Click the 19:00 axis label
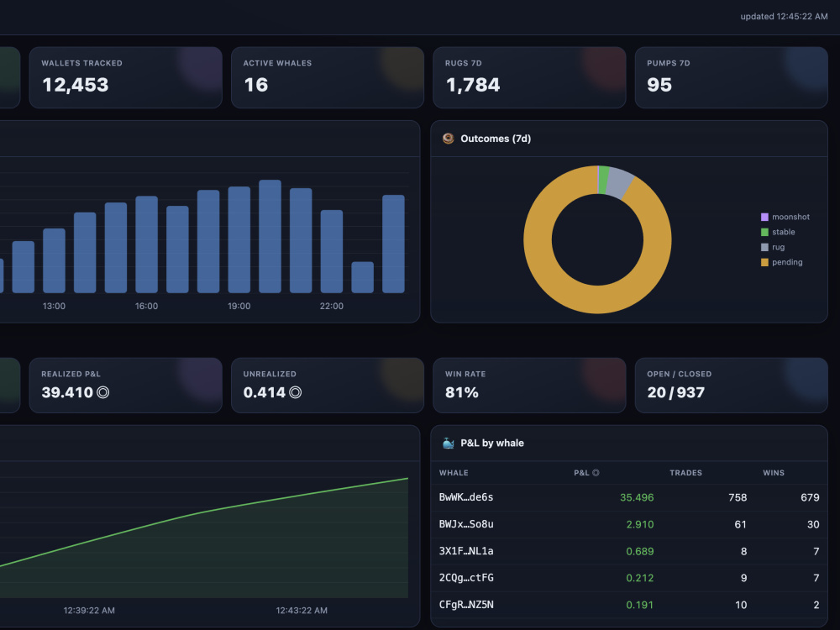Image resolution: width=840 pixels, height=630 pixels. pyautogui.click(x=239, y=306)
